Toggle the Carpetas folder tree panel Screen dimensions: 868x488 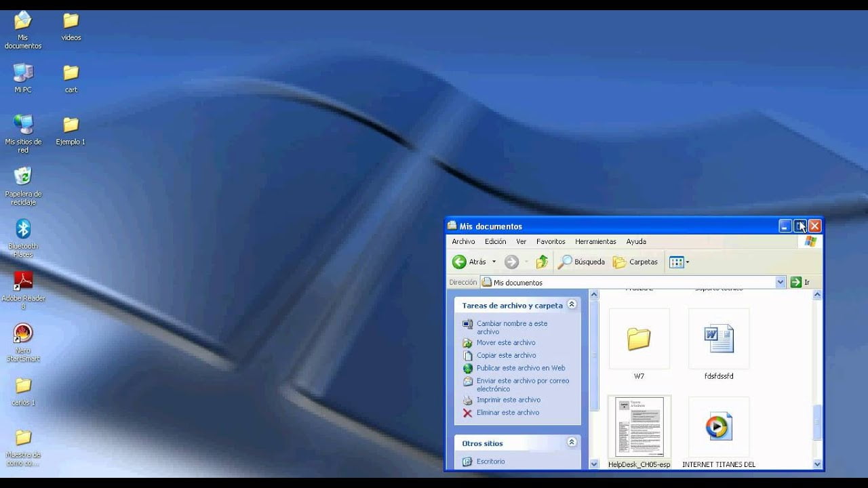tap(635, 262)
